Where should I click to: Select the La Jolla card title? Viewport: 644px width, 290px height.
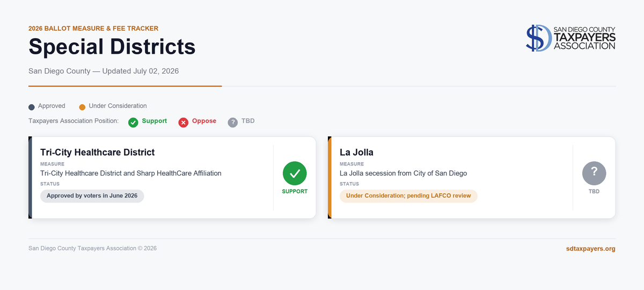click(356, 153)
